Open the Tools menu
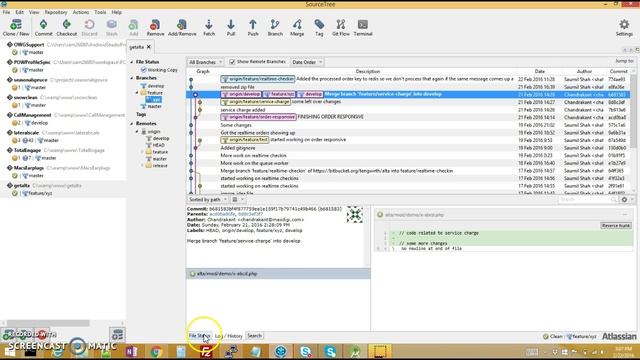This screenshot has height=360, width=640. [x=100, y=12]
